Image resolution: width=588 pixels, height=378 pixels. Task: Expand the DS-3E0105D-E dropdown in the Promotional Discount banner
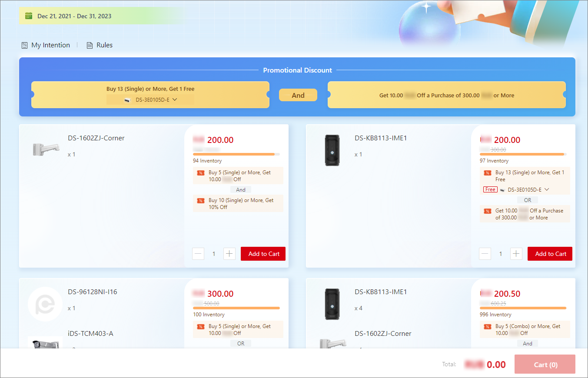pos(150,99)
